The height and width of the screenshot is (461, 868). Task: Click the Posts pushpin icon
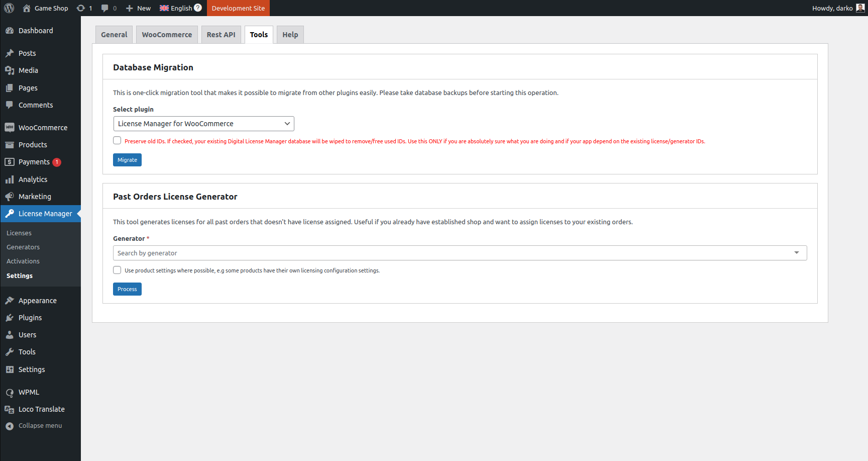[10, 53]
